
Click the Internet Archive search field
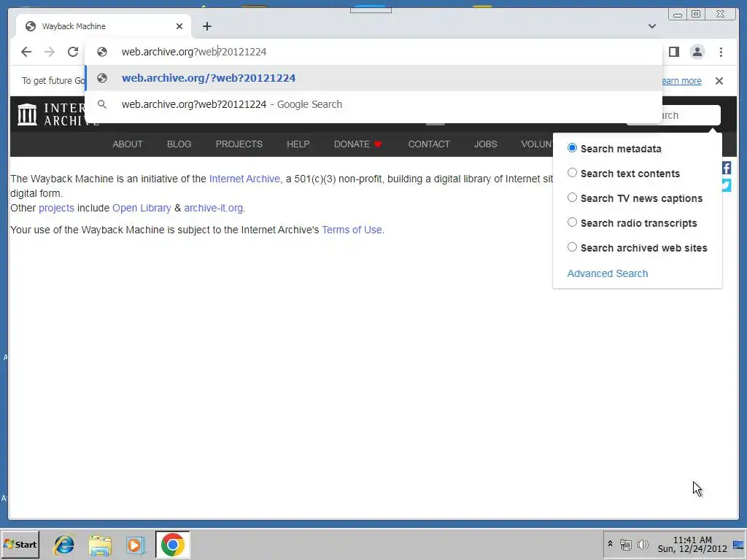(x=691, y=115)
